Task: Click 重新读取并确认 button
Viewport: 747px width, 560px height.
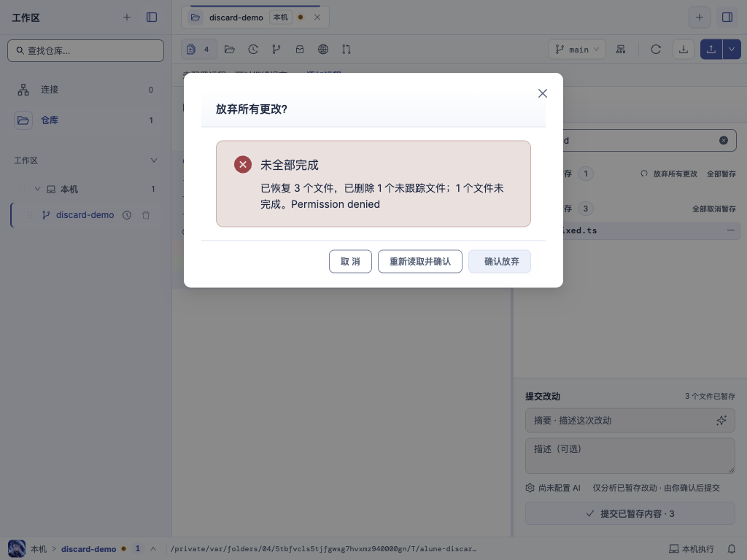Action: click(419, 262)
